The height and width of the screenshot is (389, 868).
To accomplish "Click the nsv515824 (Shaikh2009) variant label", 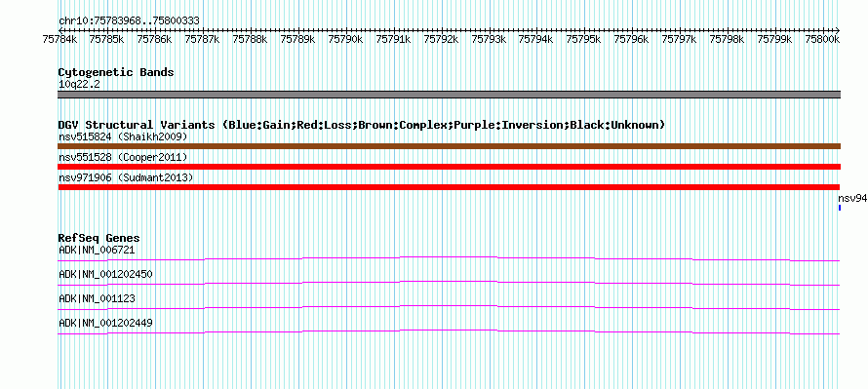I will coord(123,136).
